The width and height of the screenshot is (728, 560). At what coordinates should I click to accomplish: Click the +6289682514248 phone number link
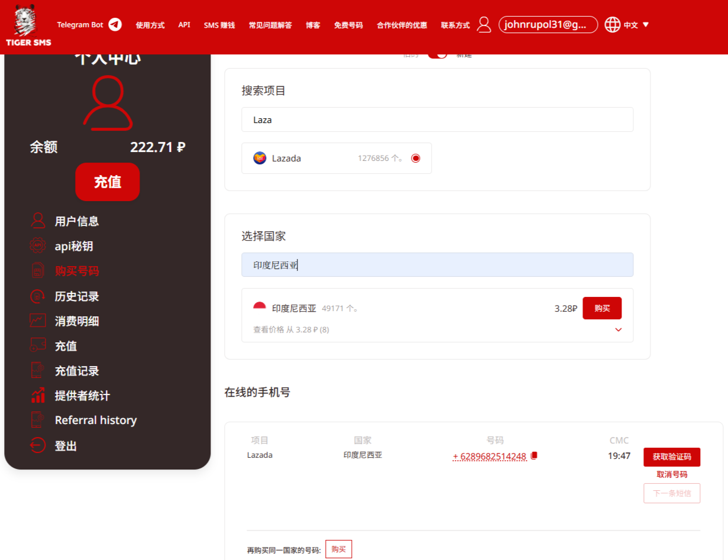pos(490,457)
